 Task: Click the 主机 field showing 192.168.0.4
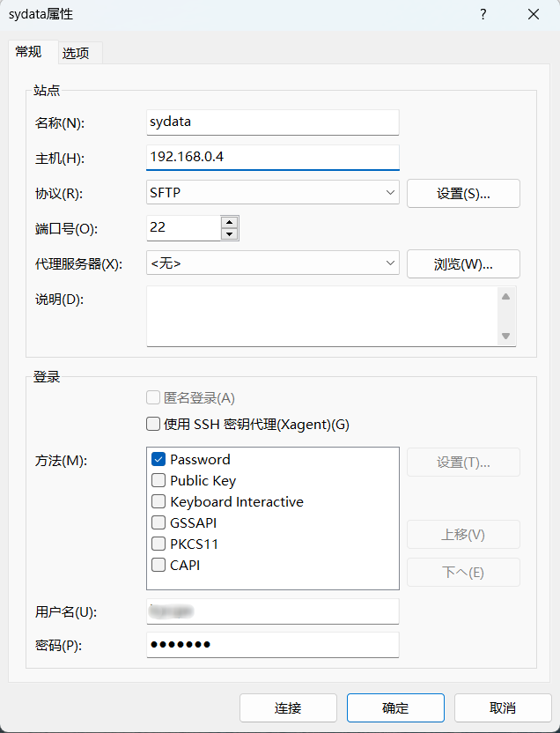[x=273, y=158]
